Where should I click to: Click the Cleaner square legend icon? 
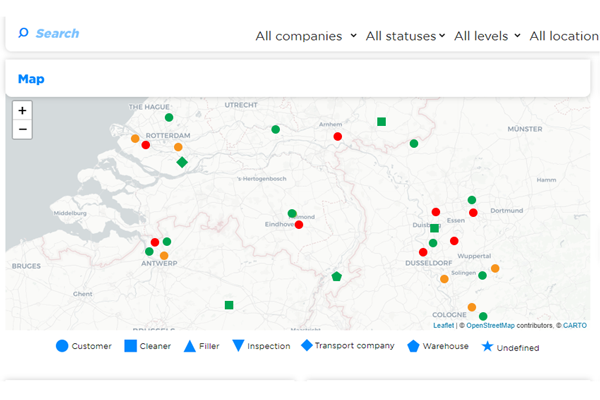pos(130,346)
